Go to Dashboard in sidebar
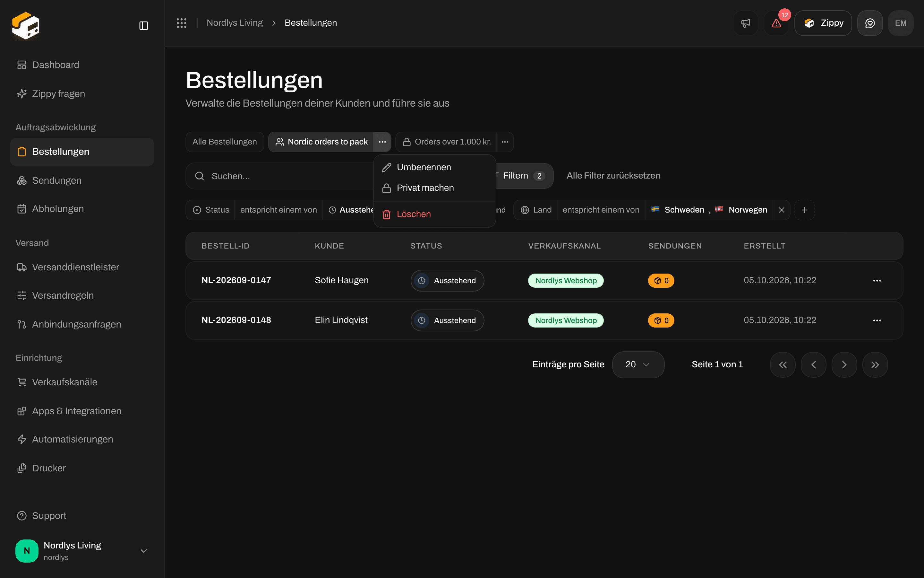 click(82, 65)
